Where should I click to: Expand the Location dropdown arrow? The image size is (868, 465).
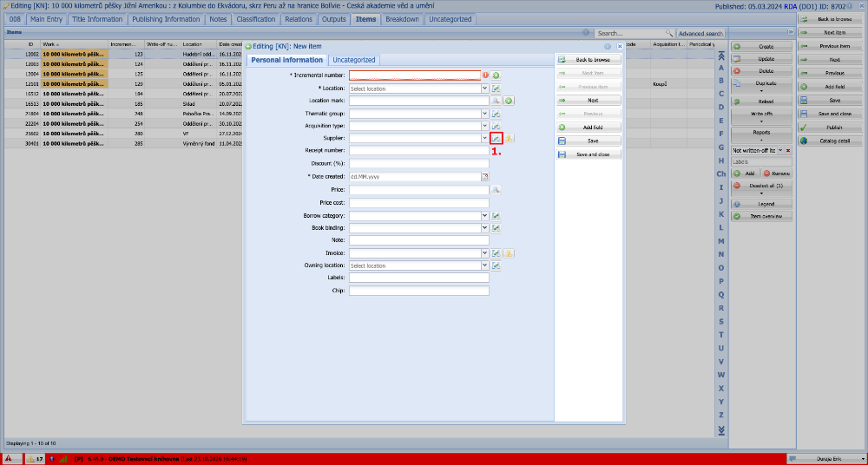(x=485, y=88)
